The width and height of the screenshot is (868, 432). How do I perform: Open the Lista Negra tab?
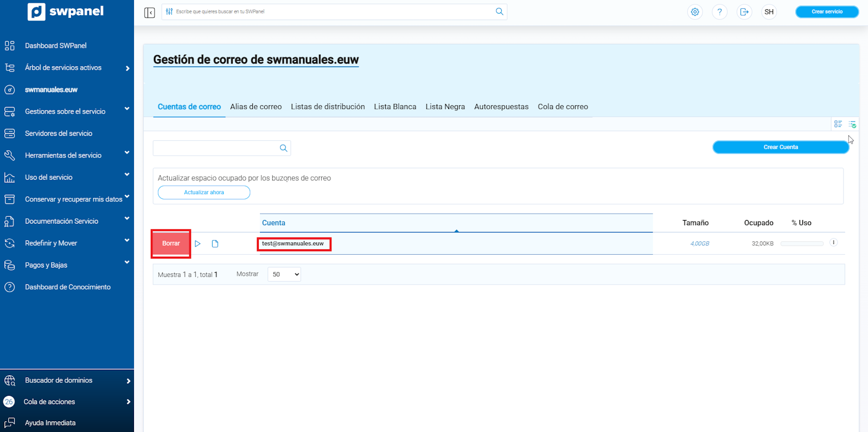[445, 107]
